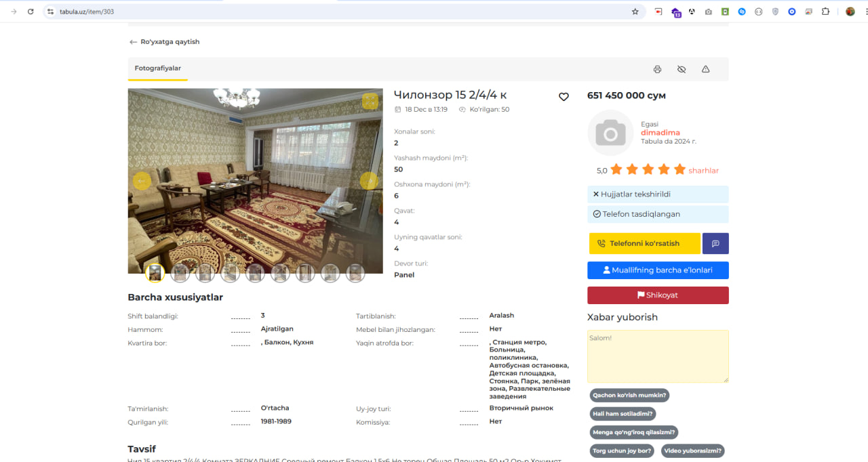Hide this listing with crossed-eye icon
Image resolution: width=868 pixels, height=462 pixels.
[682, 69]
